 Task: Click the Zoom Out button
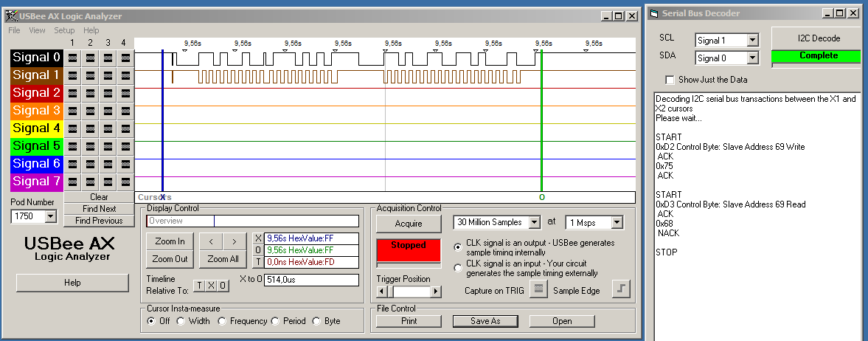[x=170, y=259]
